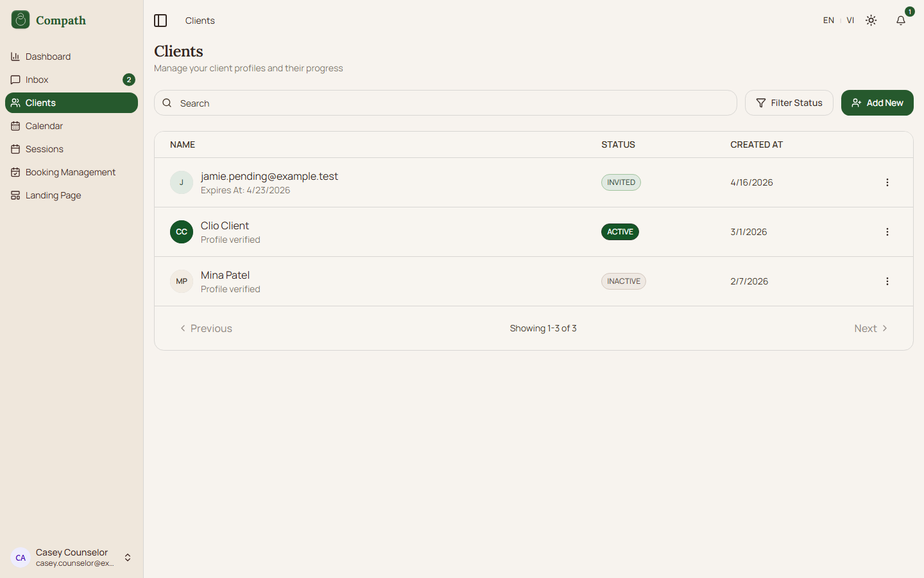Viewport: 924px width, 578px height.
Task: Open actions menu for Mina Patel
Action: click(x=887, y=281)
